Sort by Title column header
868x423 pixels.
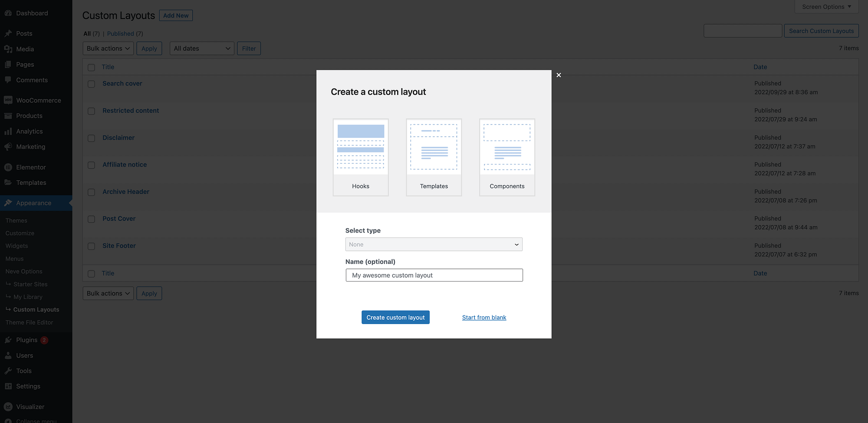(108, 67)
